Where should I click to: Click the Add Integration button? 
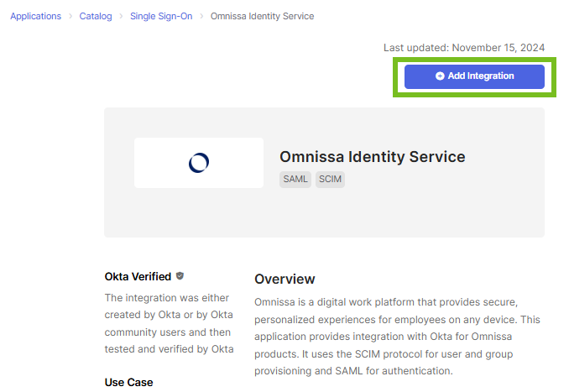[474, 76]
